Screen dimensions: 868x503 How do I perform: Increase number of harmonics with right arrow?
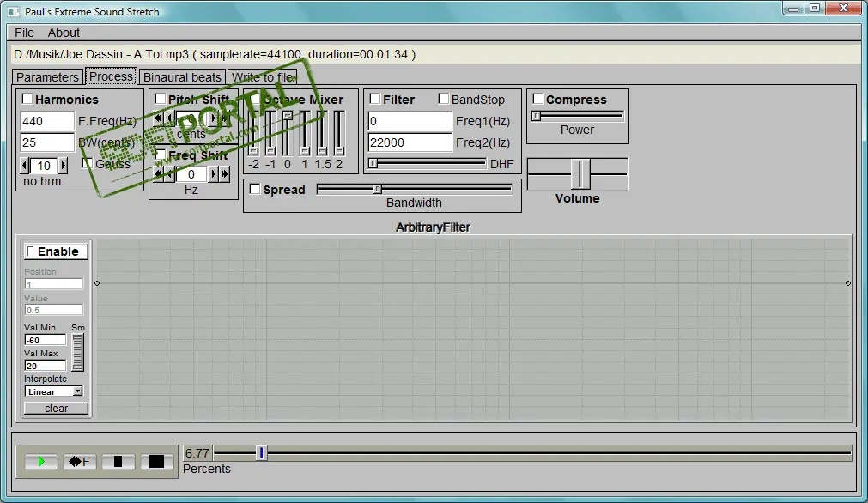click(64, 165)
